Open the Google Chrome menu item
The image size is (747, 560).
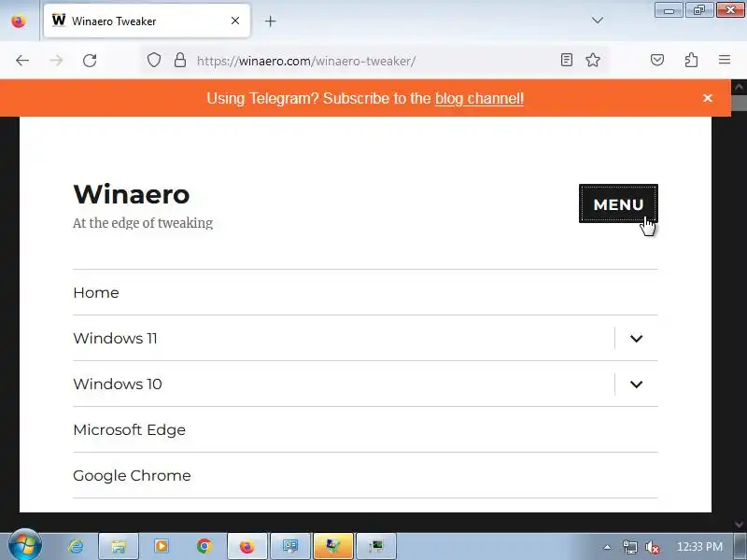(x=132, y=475)
